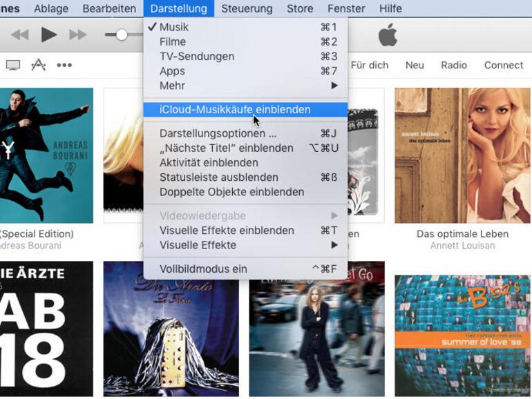Screen dimensions: 532x399
Task: Open Darstellungsoptionen …
Action: coord(246,133)
